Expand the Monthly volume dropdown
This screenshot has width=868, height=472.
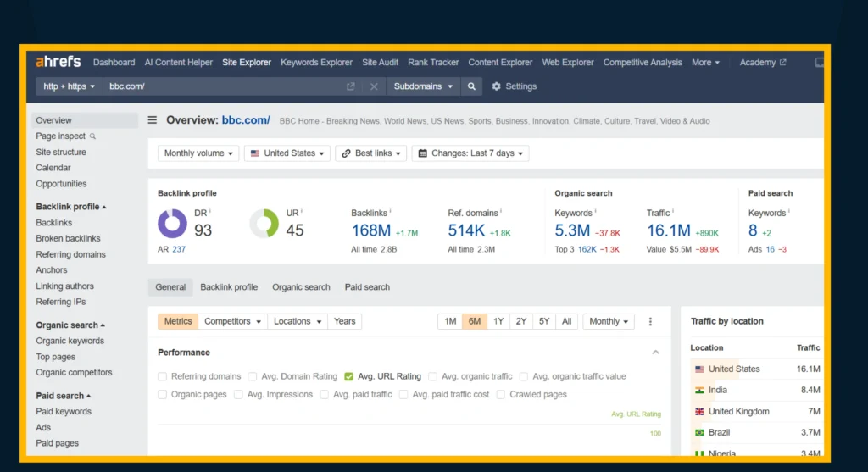pyautogui.click(x=198, y=153)
